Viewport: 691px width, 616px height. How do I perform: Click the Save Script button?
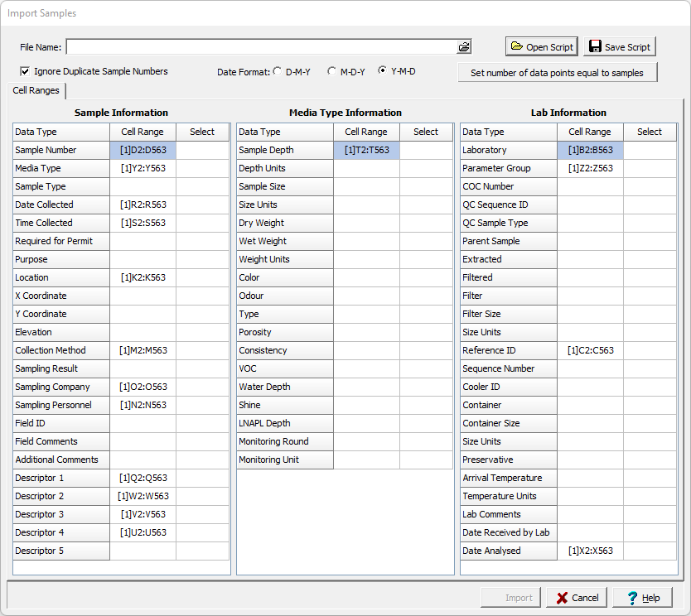[x=619, y=47]
